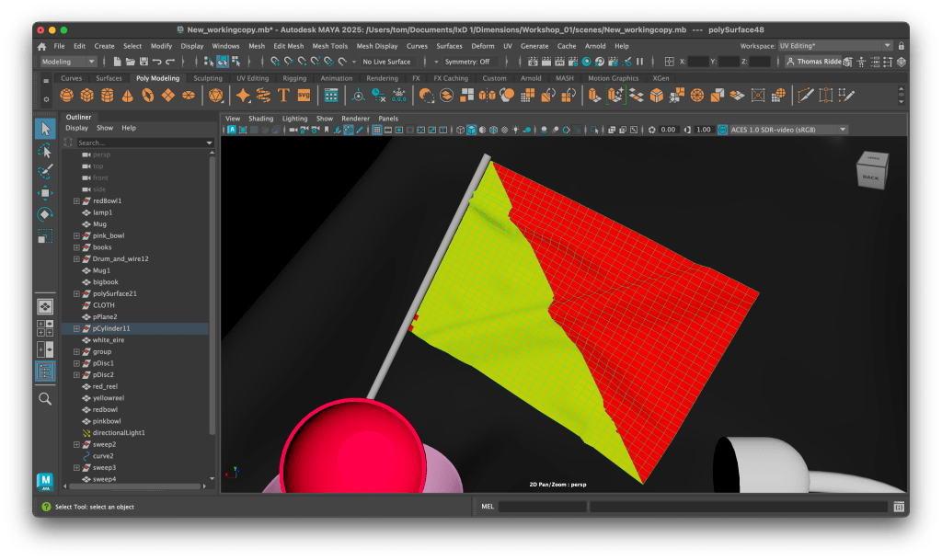This screenshot has width=942, height=560.
Task: Select the polygon Type text tool
Action: coord(283,96)
